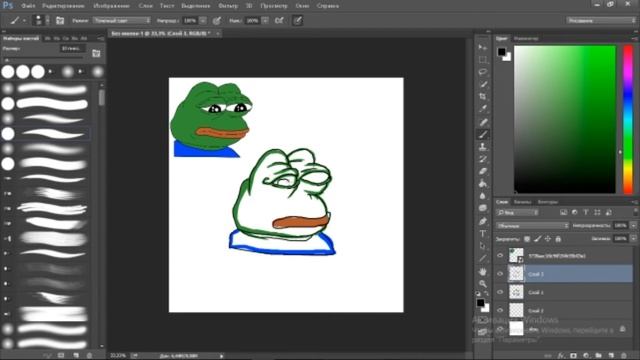This screenshot has width=640, height=360.
Task: Open the Фильтр menu
Action: [x=228, y=6]
